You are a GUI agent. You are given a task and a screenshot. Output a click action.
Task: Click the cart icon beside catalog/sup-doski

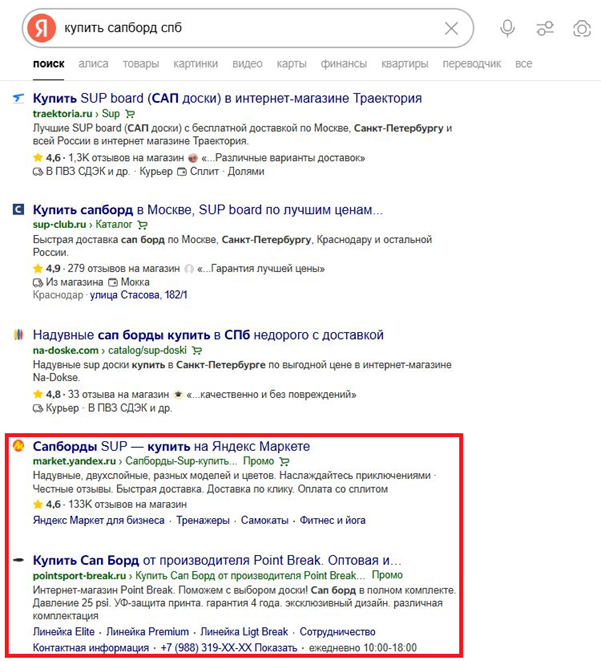point(197,351)
